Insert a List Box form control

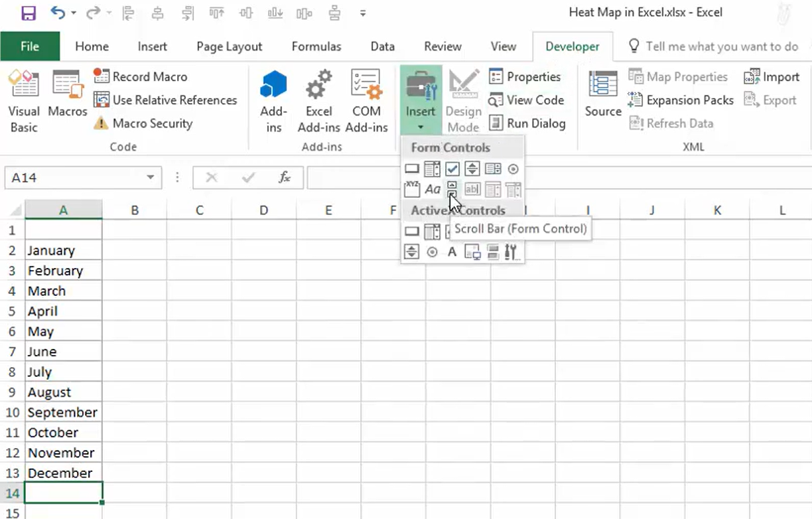(492, 169)
